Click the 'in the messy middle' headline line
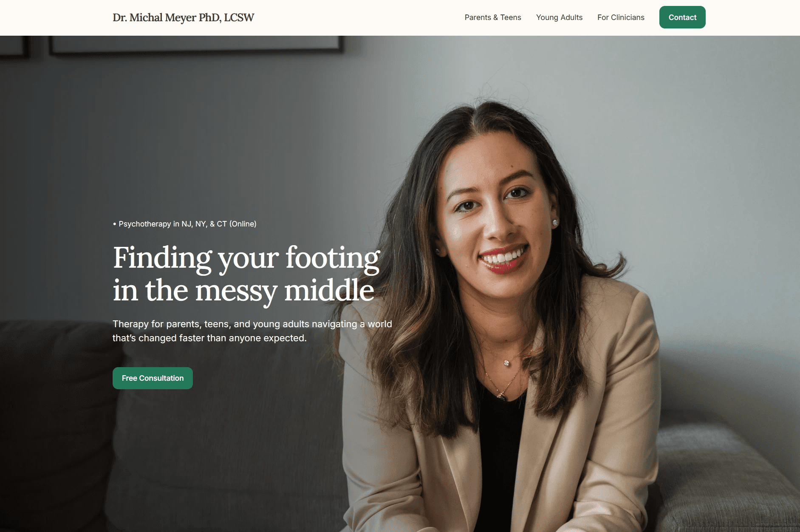The width and height of the screenshot is (800, 532). 243,291
